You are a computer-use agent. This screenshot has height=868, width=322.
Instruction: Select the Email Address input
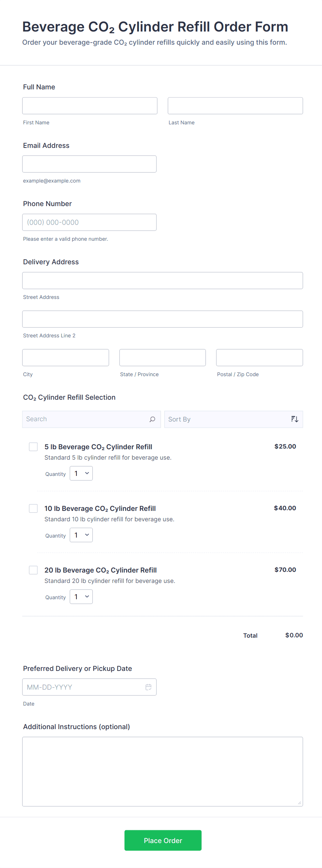89,164
